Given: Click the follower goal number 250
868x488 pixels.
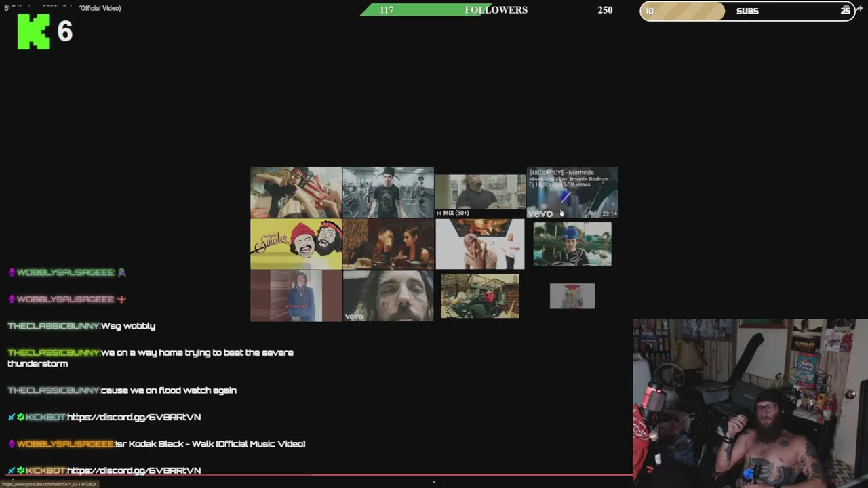Looking at the screenshot, I should 605,10.
